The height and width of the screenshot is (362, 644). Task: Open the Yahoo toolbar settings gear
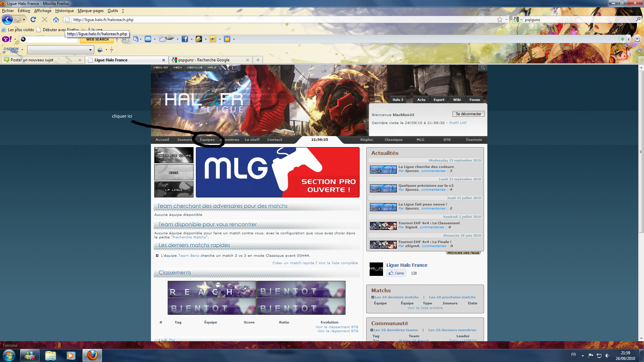pyautogui.click(x=637, y=39)
